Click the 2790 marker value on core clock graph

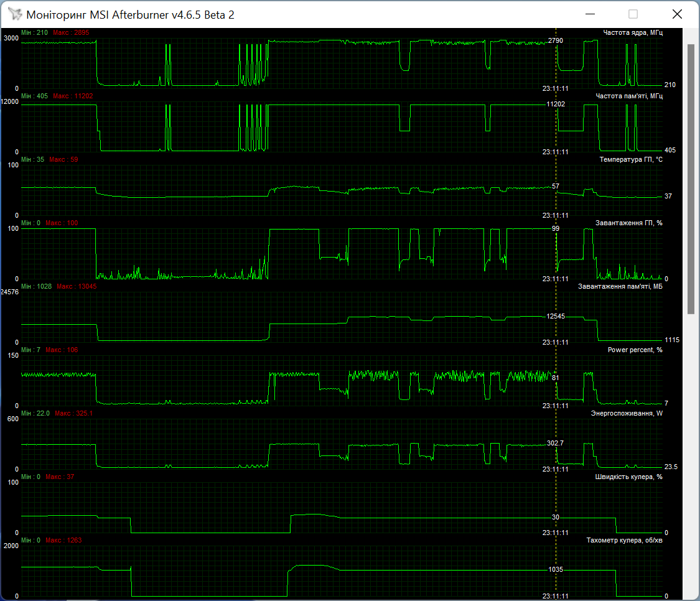(x=556, y=40)
